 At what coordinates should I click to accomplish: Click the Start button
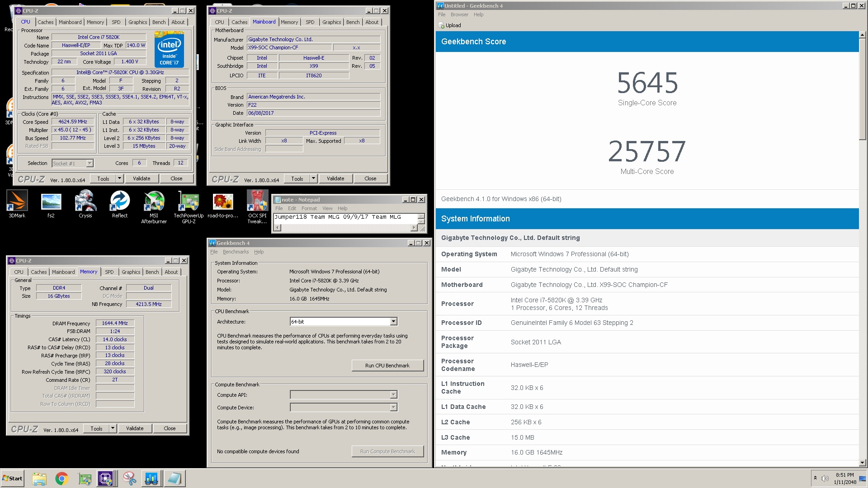click(13, 479)
